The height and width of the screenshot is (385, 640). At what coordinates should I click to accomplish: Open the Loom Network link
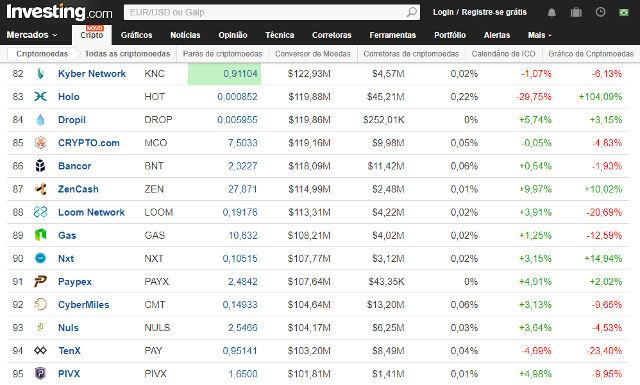click(91, 212)
